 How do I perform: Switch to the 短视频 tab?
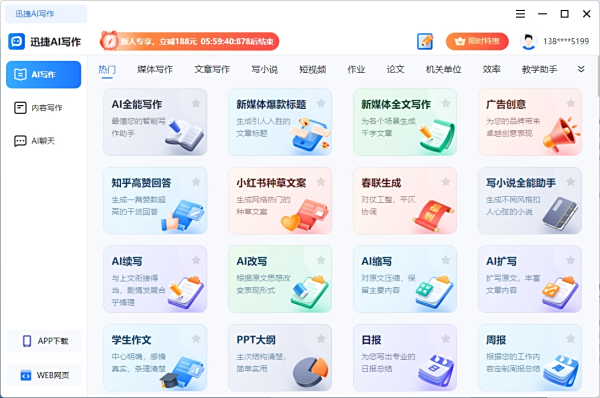(x=313, y=70)
